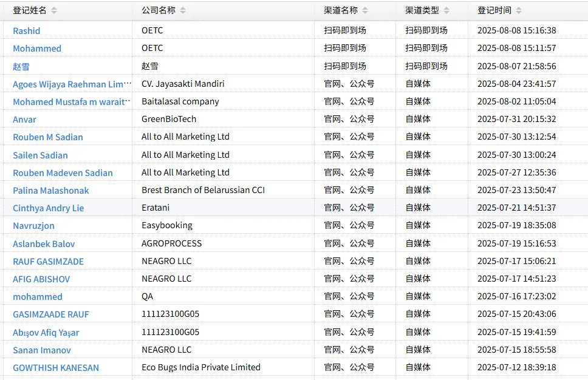The height and width of the screenshot is (380, 588).
Task: Open Palina Malashonak link
Action: coord(50,190)
